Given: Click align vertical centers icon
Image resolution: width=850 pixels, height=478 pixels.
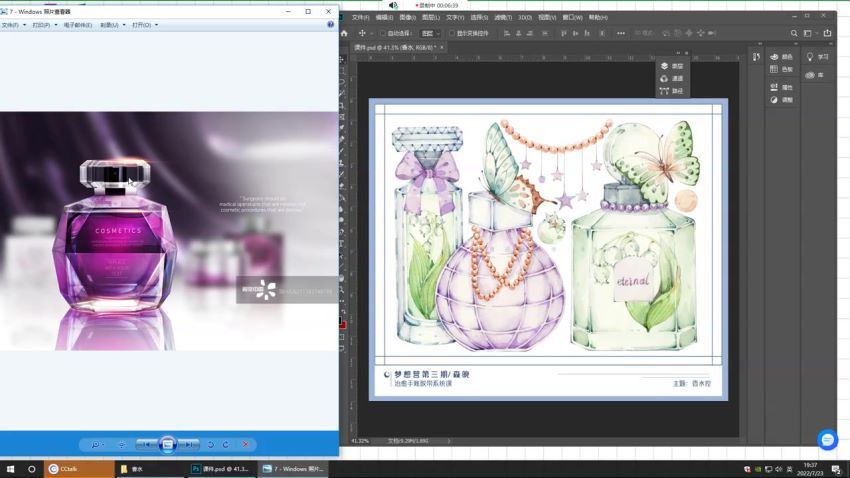Looking at the screenshot, I should click(x=575, y=33).
